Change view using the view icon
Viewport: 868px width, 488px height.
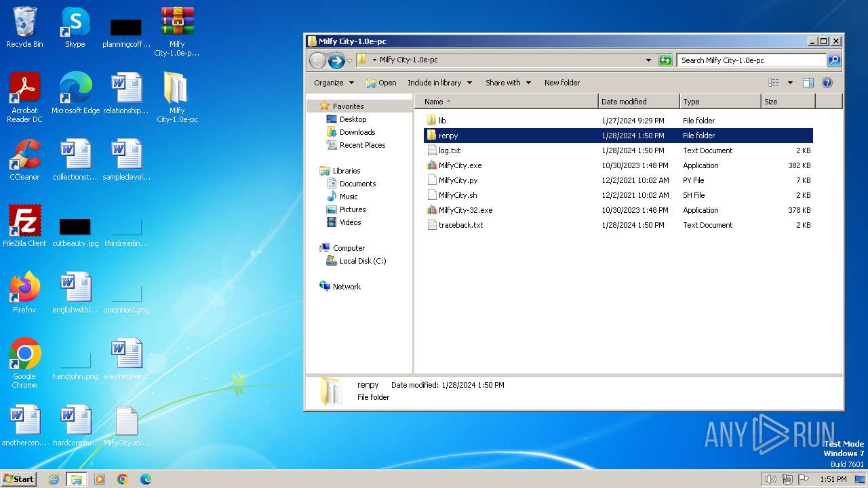tap(773, 83)
